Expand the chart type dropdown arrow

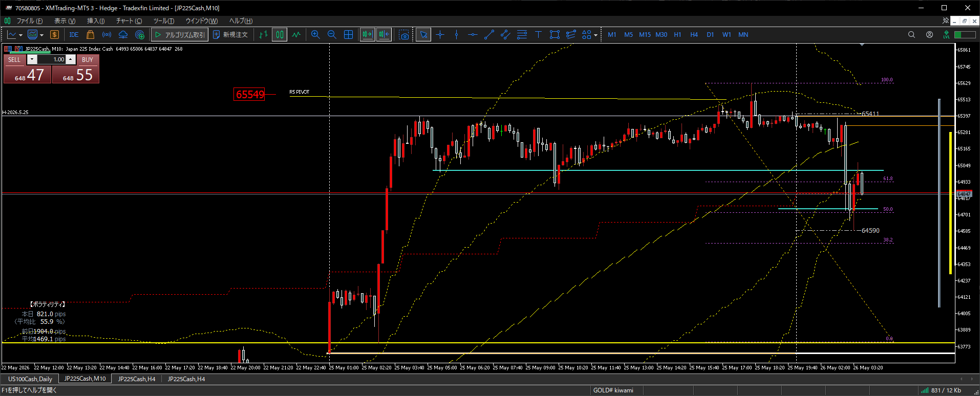pyautogui.click(x=20, y=35)
